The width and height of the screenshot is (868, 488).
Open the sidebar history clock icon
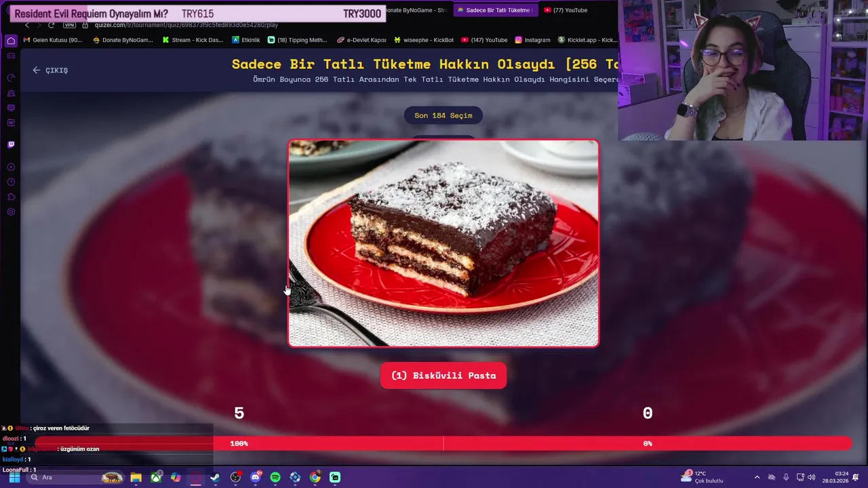11,182
